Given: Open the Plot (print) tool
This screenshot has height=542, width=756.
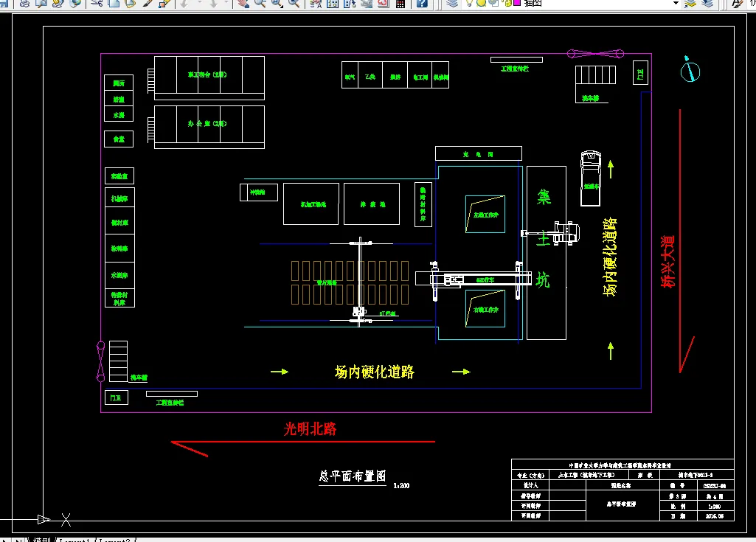Looking at the screenshot, I should [x=24, y=4].
